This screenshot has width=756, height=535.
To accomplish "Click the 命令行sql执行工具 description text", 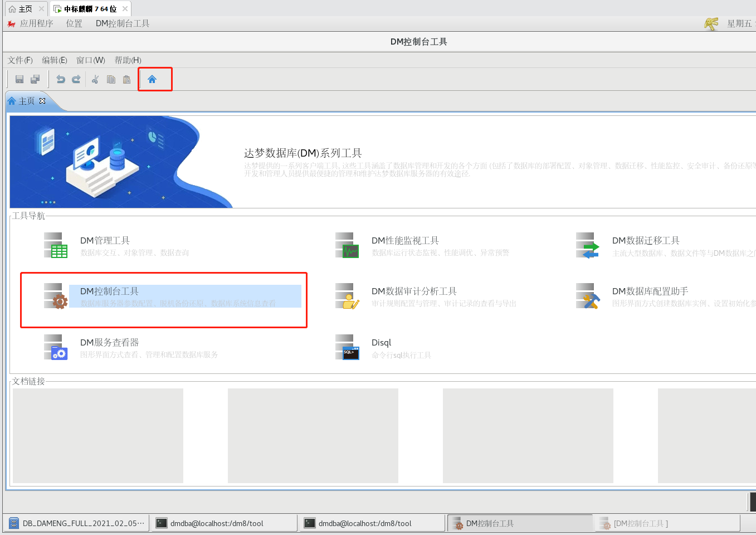I will tap(401, 355).
